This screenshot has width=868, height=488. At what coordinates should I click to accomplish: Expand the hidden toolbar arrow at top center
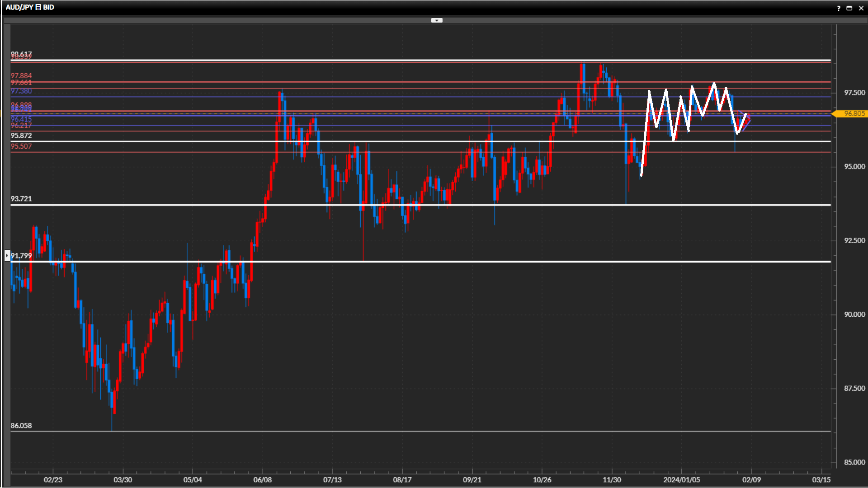pyautogui.click(x=437, y=20)
